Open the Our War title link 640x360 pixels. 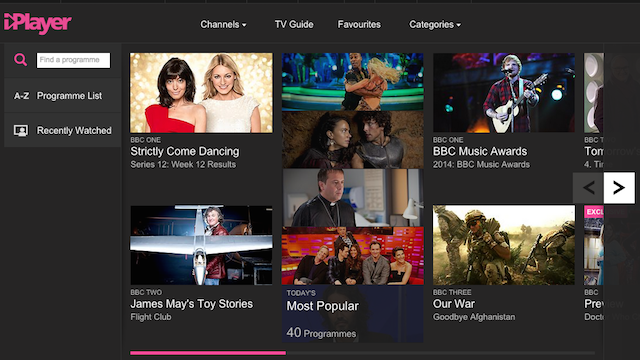pyautogui.click(x=453, y=304)
